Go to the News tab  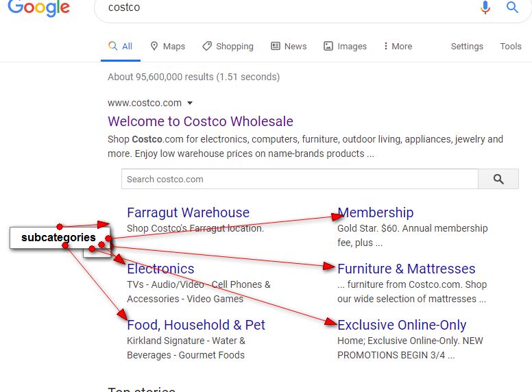coord(289,47)
